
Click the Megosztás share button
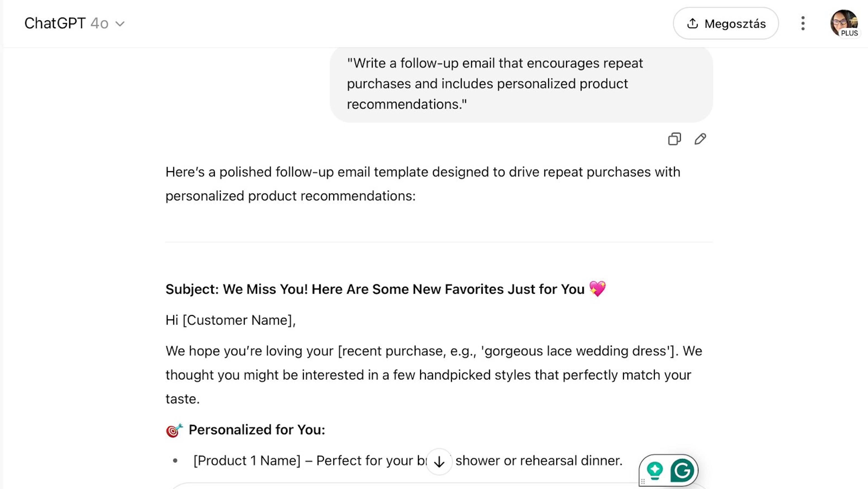(726, 24)
